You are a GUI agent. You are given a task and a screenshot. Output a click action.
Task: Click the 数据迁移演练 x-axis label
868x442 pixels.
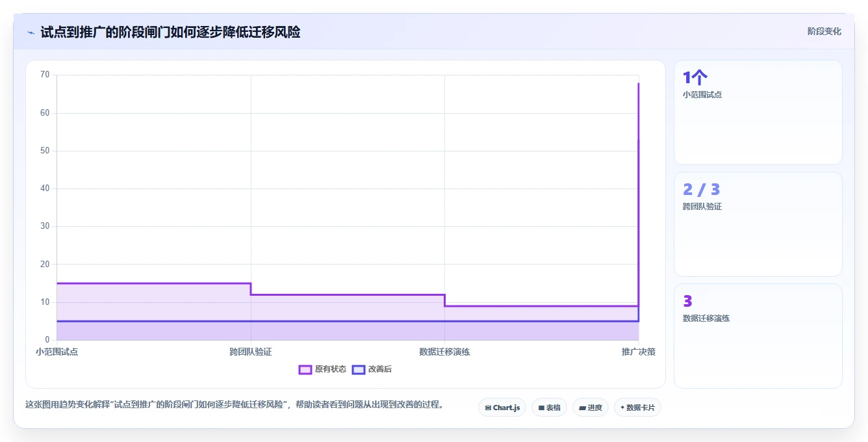pyautogui.click(x=444, y=352)
